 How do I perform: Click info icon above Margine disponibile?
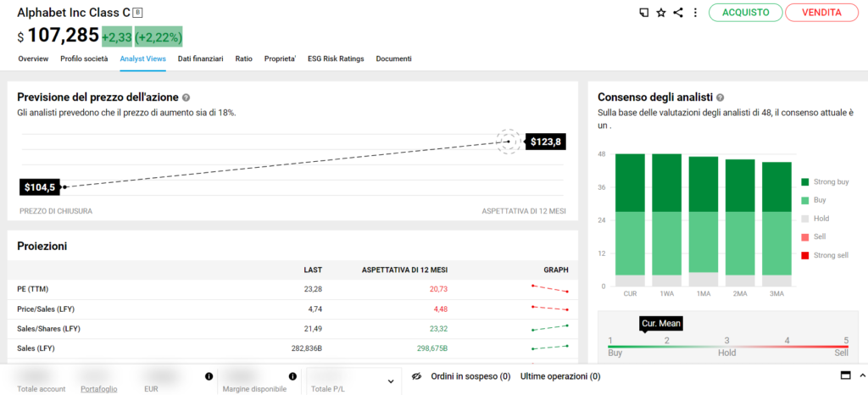292,376
